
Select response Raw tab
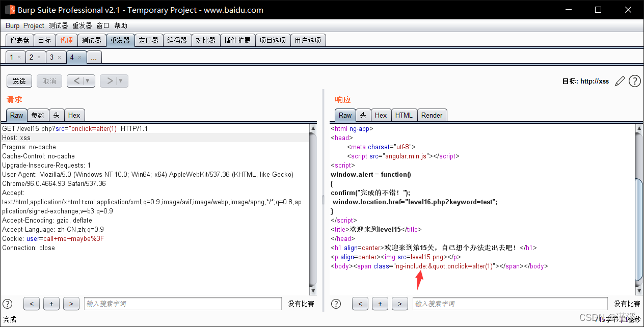coord(345,115)
